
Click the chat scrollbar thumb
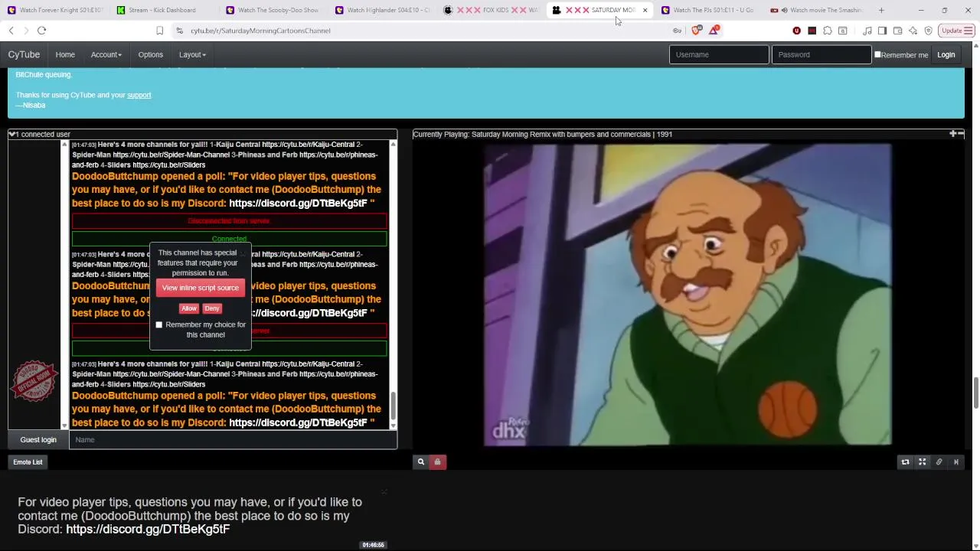click(394, 405)
